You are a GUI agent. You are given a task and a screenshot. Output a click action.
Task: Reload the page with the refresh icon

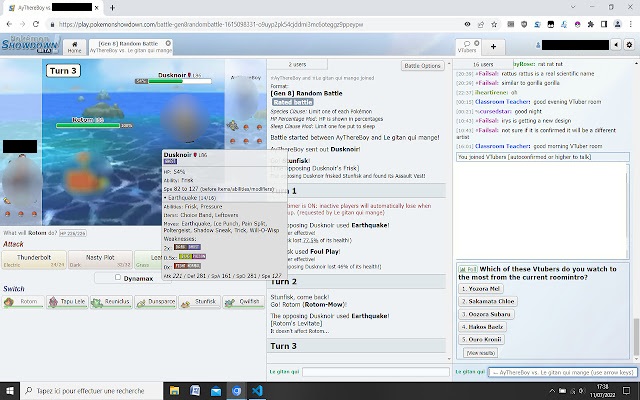(36, 24)
